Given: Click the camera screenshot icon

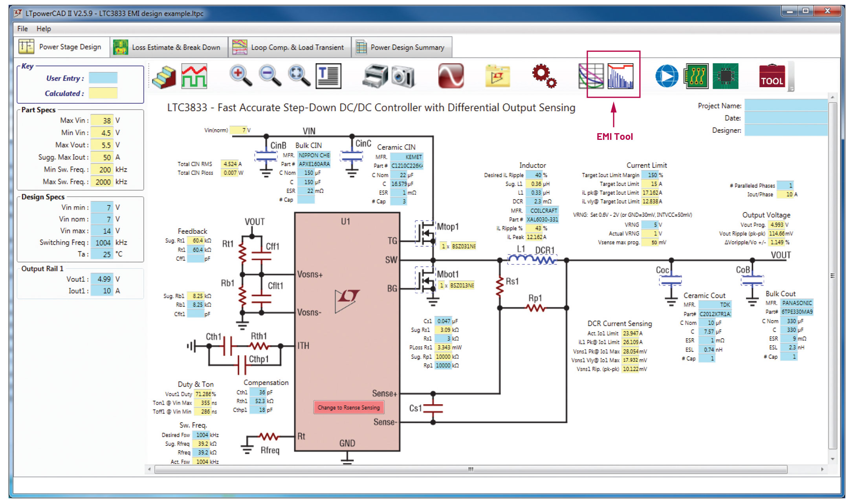Looking at the screenshot, I should click(x=403, y=76).
